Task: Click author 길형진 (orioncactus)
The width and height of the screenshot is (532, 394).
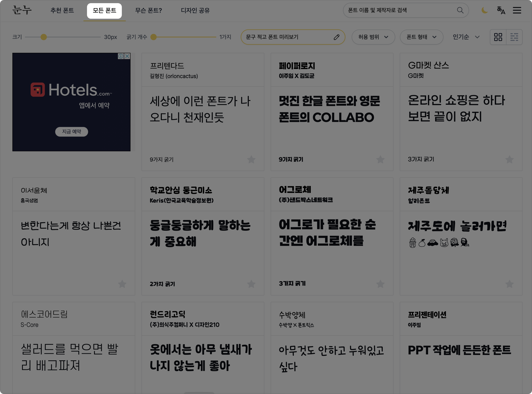Action: pyautogui.click(x=174, y=76)
